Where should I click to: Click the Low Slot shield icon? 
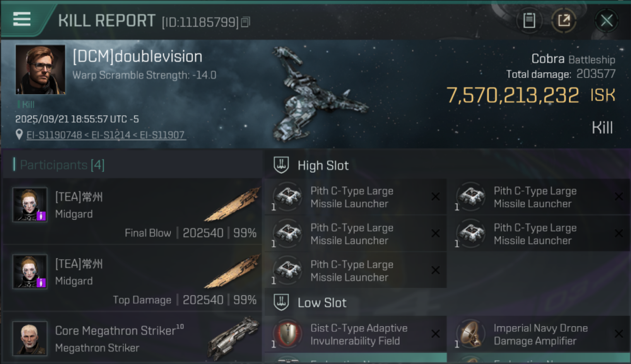(x=282, y=302)
